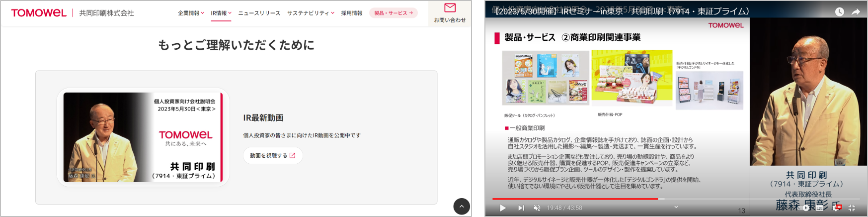Seek on the red video progress bar

coord(575,199)
